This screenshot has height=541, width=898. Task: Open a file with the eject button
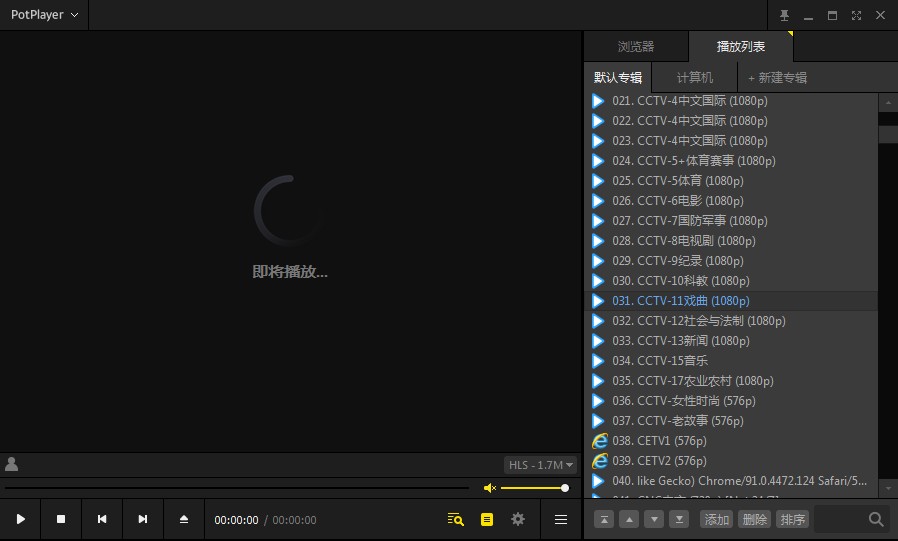(x=184, y=519)
